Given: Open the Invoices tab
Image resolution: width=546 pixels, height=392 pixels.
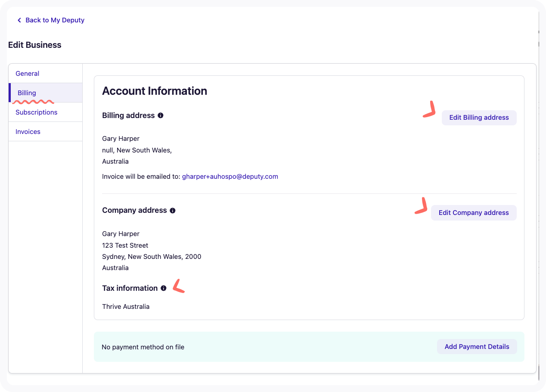Looking at the screenshot, I should point(46,131).
